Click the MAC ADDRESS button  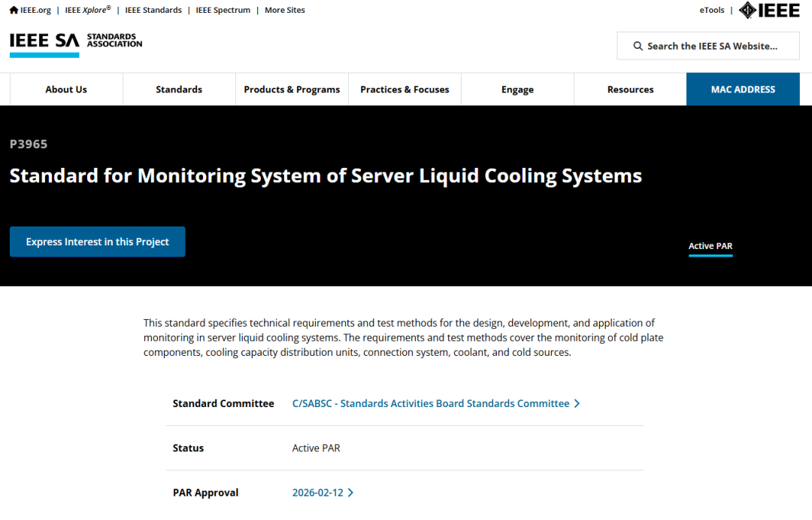pyautogui.click(x=743, y=89)
